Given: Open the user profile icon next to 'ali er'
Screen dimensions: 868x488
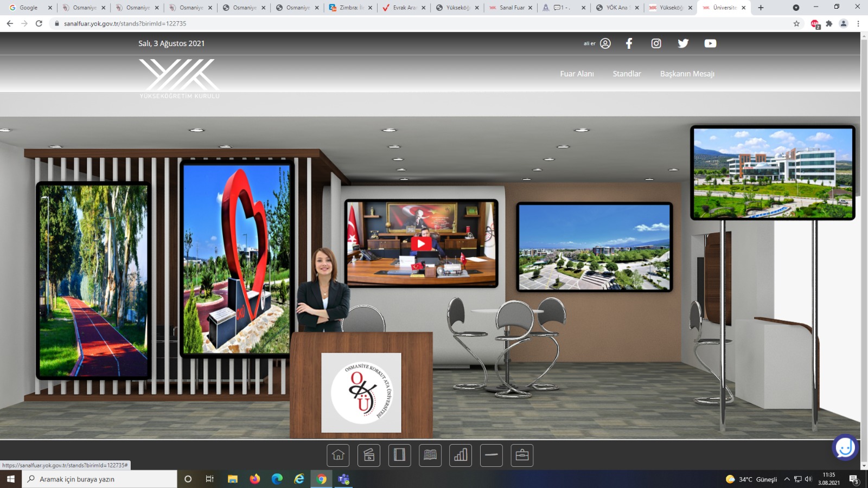Looking at the screenshot, I should click(605, 43).
